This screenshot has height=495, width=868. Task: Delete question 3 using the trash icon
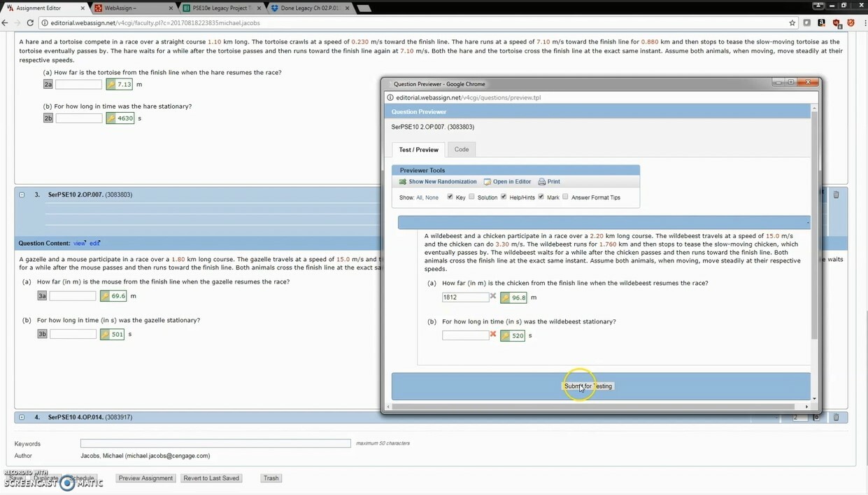836,195
